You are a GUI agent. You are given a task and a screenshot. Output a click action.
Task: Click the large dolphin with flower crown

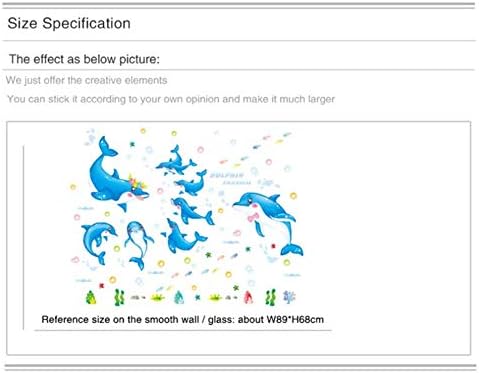[x=118, y=174]
